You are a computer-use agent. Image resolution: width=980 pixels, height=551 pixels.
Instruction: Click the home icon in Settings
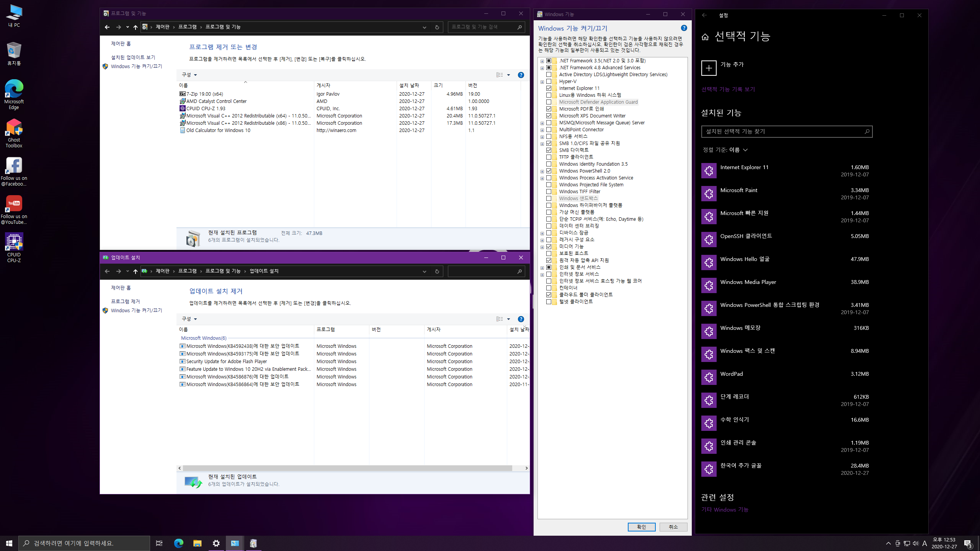[x=705, y=37]
